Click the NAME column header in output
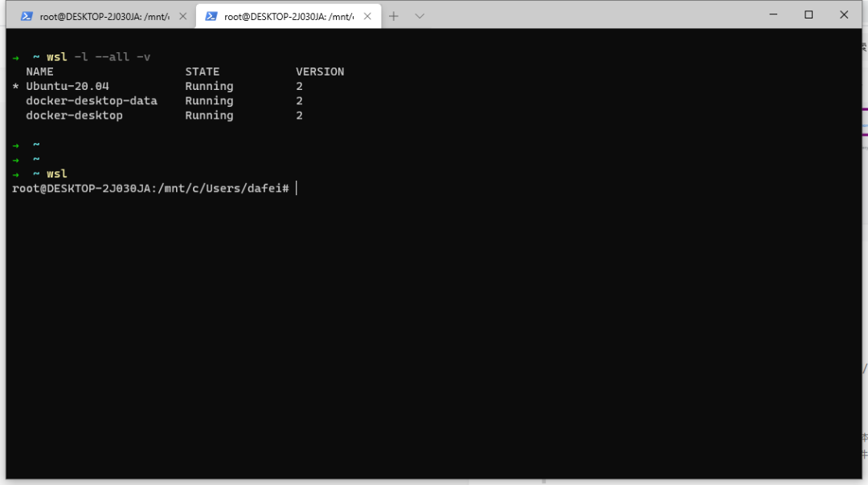Viewport: 868px width, 485px height. pos(39,71)
